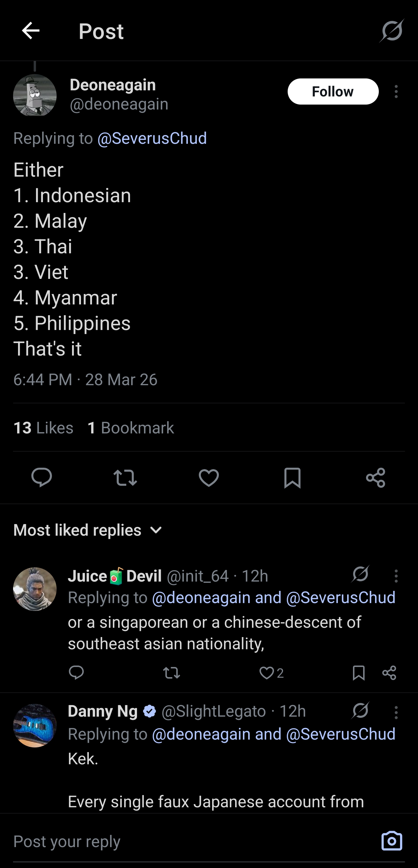Like Juice Devil's reply
Image resolution: width=418 pixels, height=868 pixels.
tap(267, 673)
